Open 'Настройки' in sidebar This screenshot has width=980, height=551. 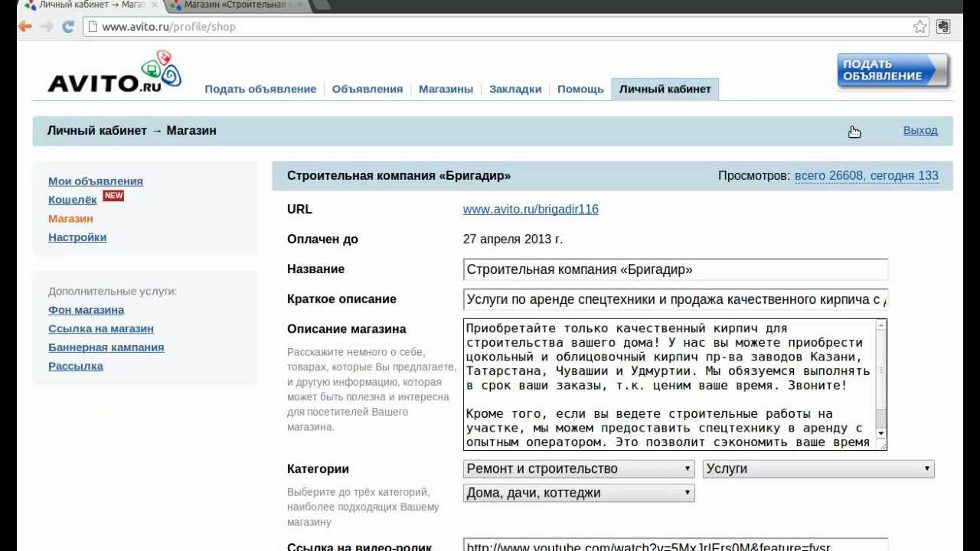pyautogui.click(x=77, y=237)
